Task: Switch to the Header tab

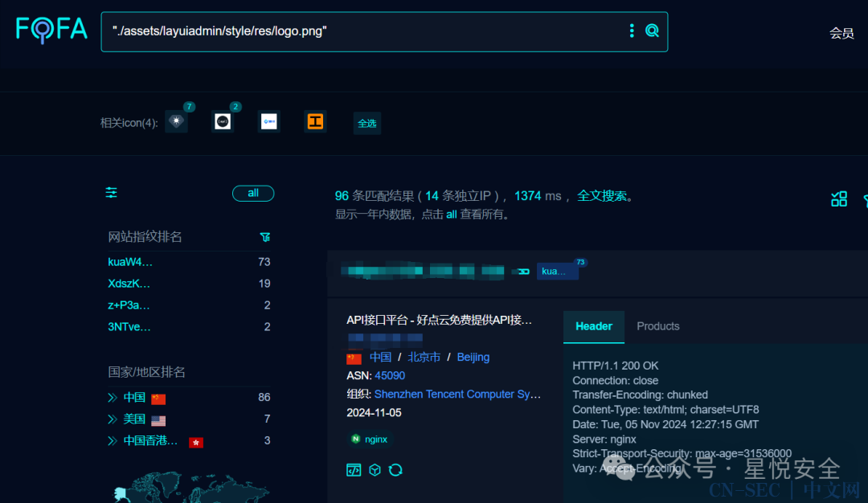Action: point(594,326)
